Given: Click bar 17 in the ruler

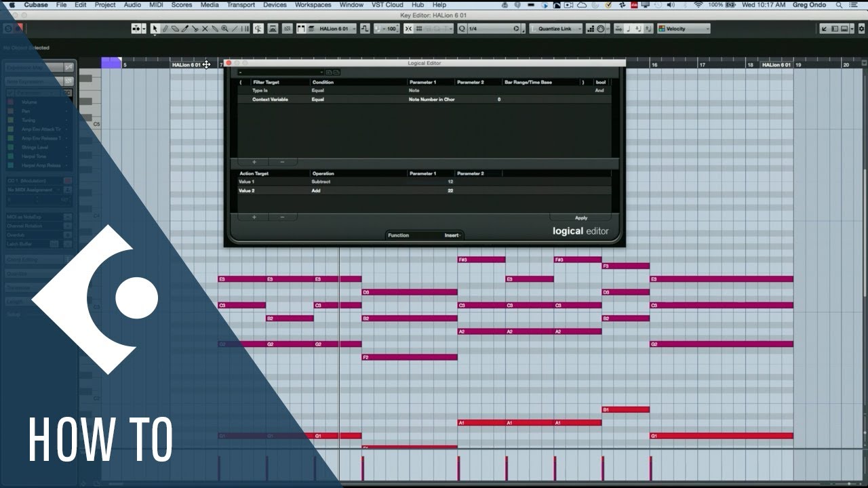Looking at the screenshot, I should (x=702, y=64).
